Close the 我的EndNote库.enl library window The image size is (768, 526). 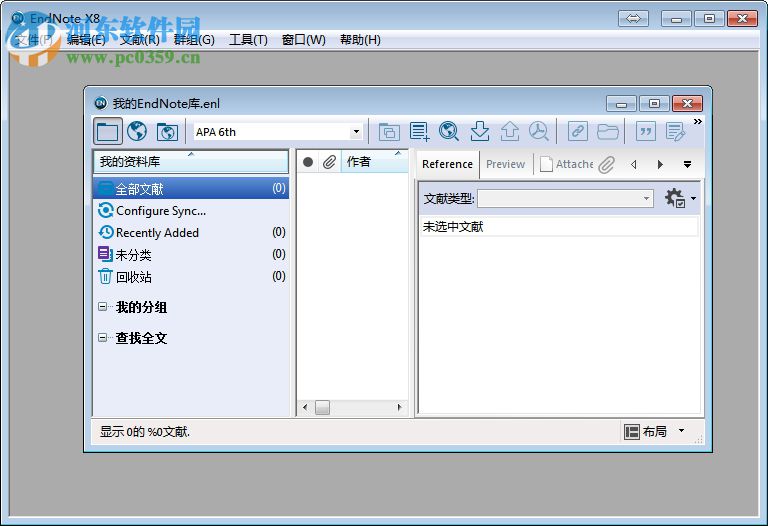coord(688,104)
